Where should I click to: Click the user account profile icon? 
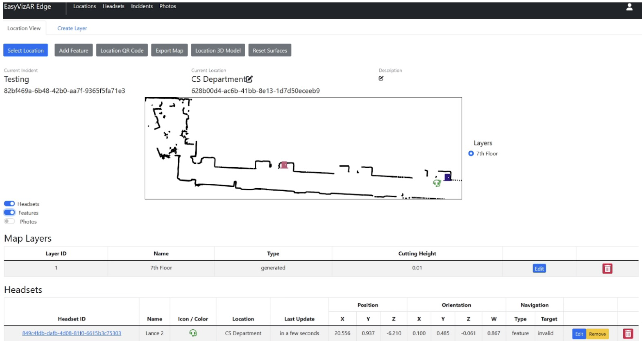tap(629, 7)
